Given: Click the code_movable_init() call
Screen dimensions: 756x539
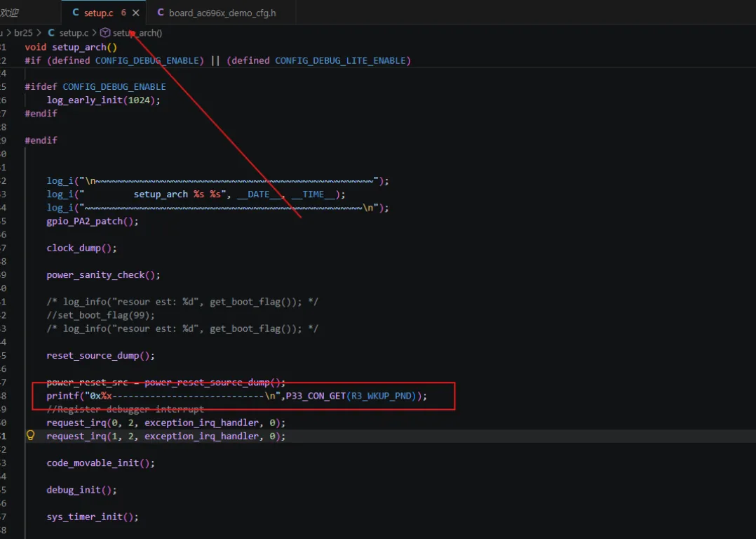Looking at the screenshot, I should pos(101,463).
